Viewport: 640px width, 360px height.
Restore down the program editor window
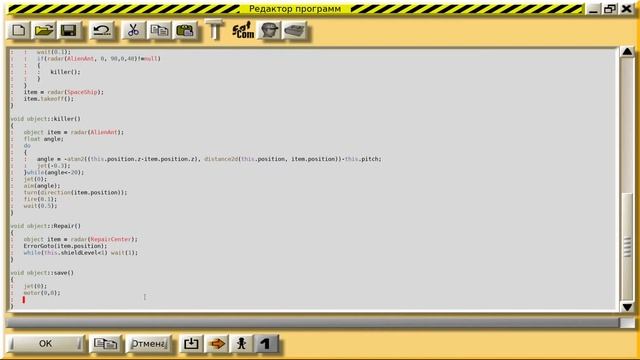click(x=610, y=9)
